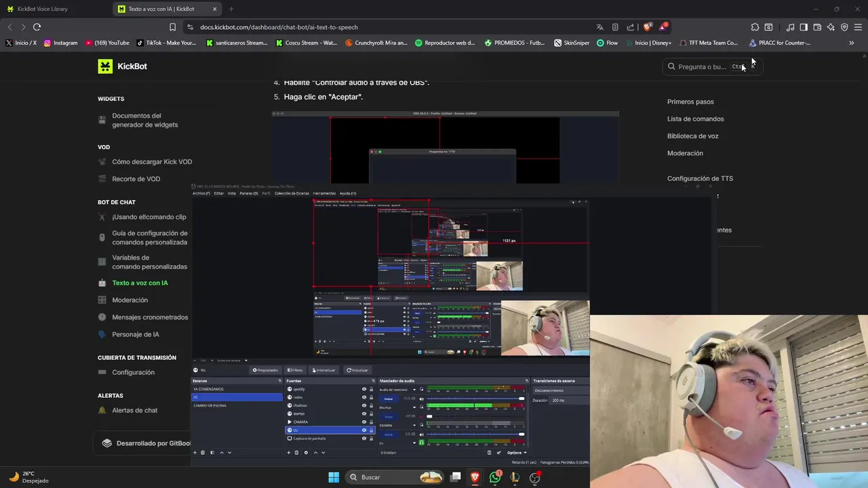Click the add scene plus icon in Escenas

pos(195,452)
